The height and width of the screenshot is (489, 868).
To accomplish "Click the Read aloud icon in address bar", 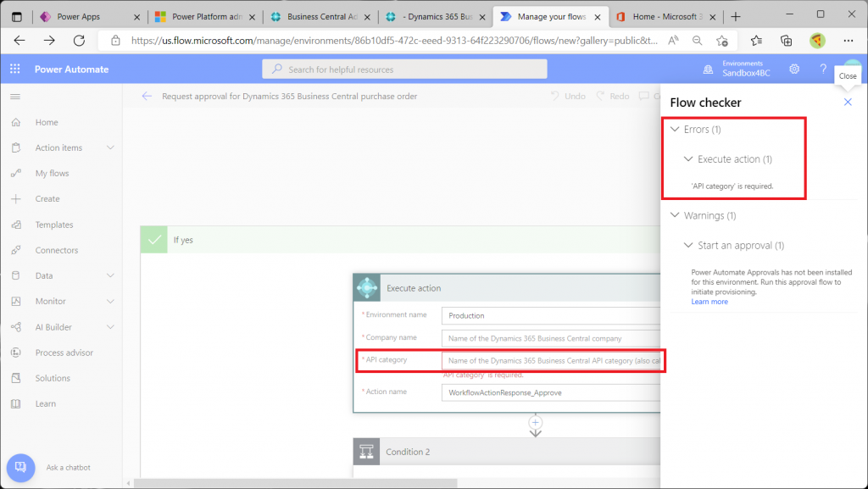I will pyautogui.click(x=673, y=41).
